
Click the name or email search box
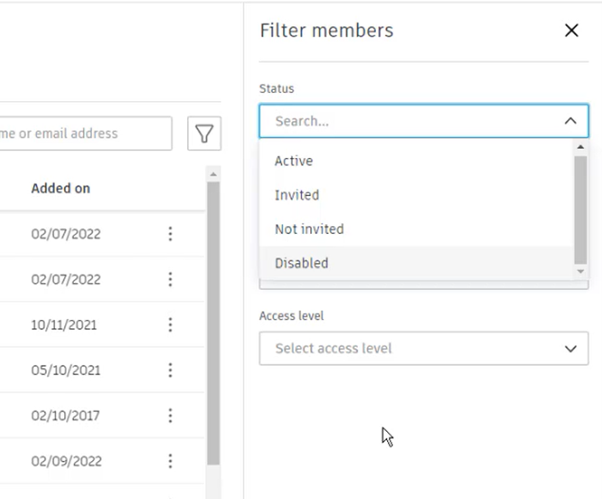point(86,134)
